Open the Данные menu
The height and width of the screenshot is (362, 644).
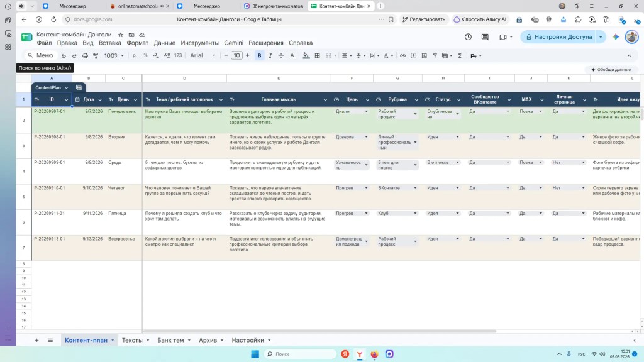click(164, 43)
